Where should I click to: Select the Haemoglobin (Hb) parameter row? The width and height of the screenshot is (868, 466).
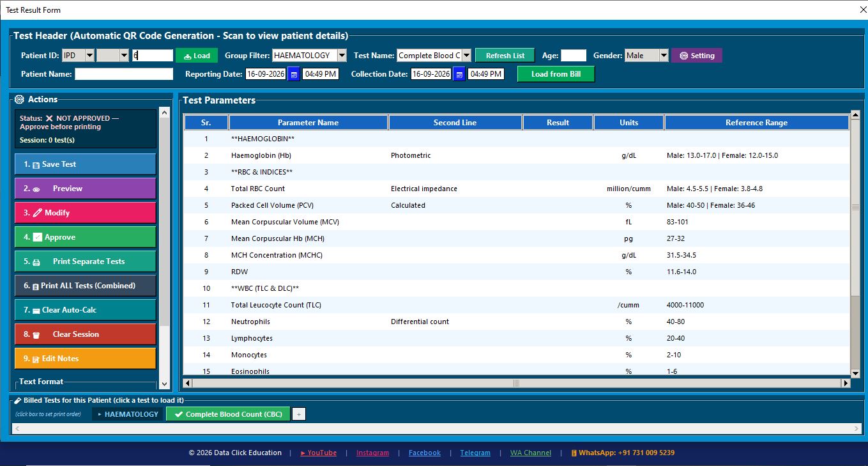pyautogui.click(x=517, y=155)
